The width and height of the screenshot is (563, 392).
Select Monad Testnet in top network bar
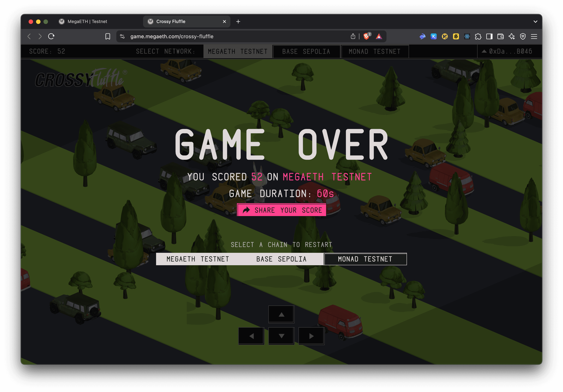click(x=375, y=51)
